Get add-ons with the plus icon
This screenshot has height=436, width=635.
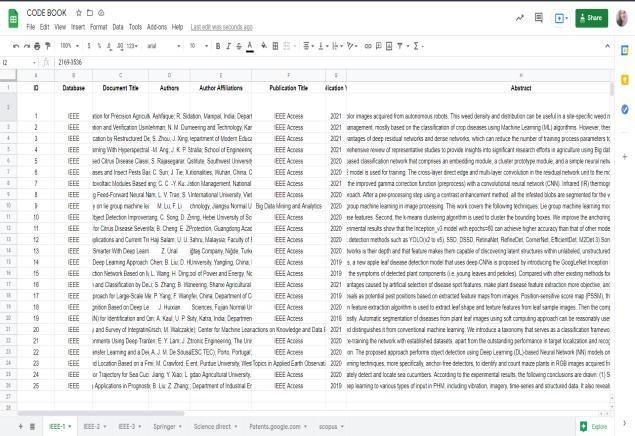(625, 157)
